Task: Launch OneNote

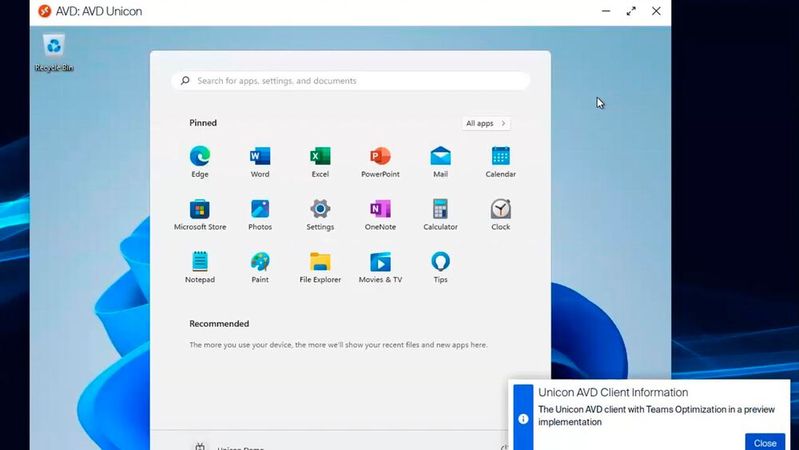Action: point(380,215)
